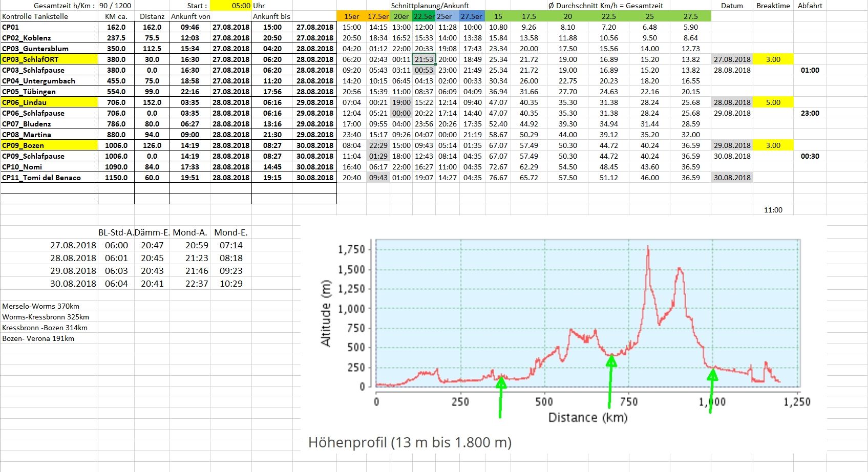
Task: Click the 'Dämm-E.' column label
Action: tap(152, 232)
